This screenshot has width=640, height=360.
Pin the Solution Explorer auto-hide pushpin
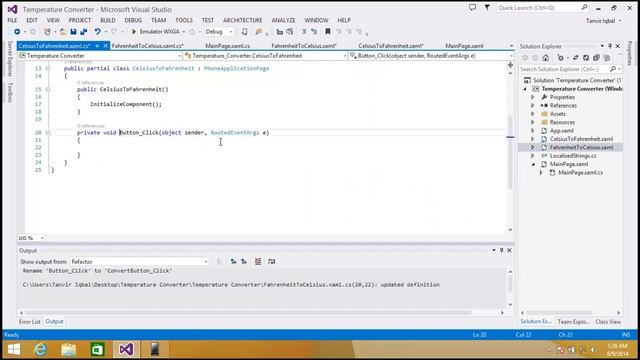click(610, 46)
